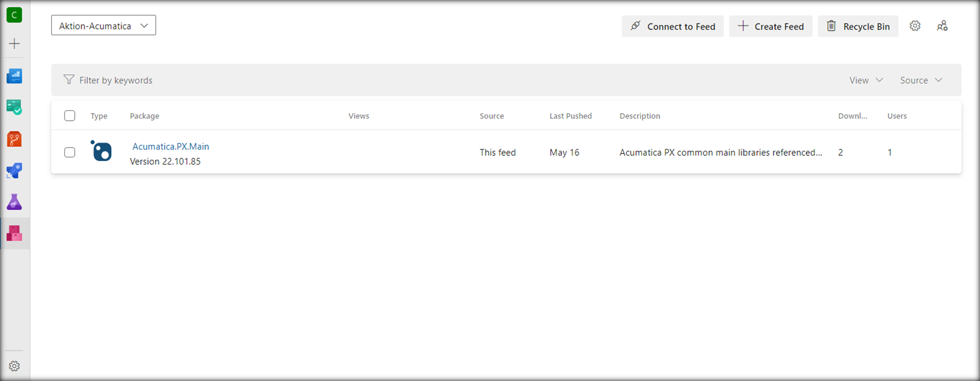Click the Users column header
The width and height of the screenshot is (980, 381).
(x=897, y=116)
